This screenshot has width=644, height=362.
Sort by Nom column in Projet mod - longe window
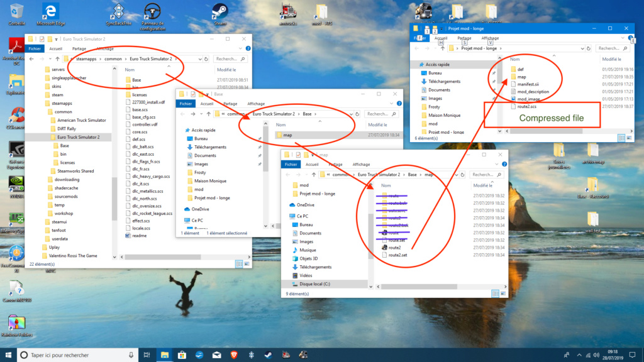pyautogui.click(x=514, y=59)
